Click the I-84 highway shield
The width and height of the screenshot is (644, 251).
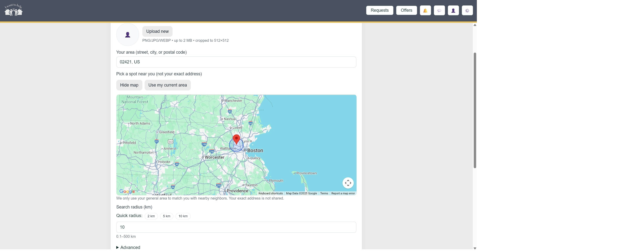(173, 187)
